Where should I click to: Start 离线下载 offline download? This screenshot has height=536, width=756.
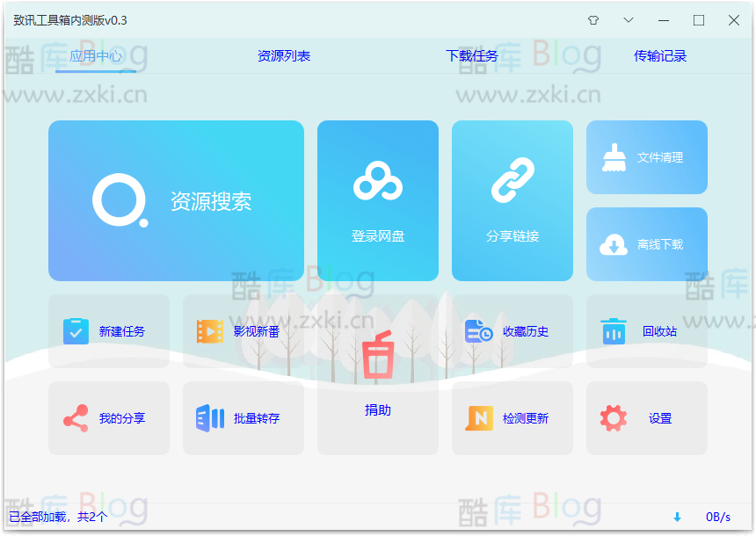tap(646, 244)
